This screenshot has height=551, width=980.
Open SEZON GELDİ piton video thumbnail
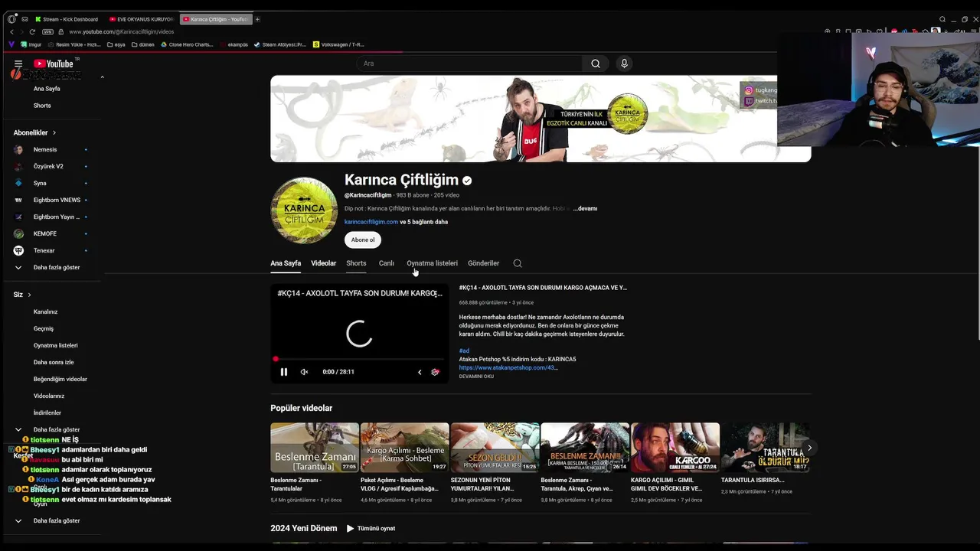click(495, 447)
